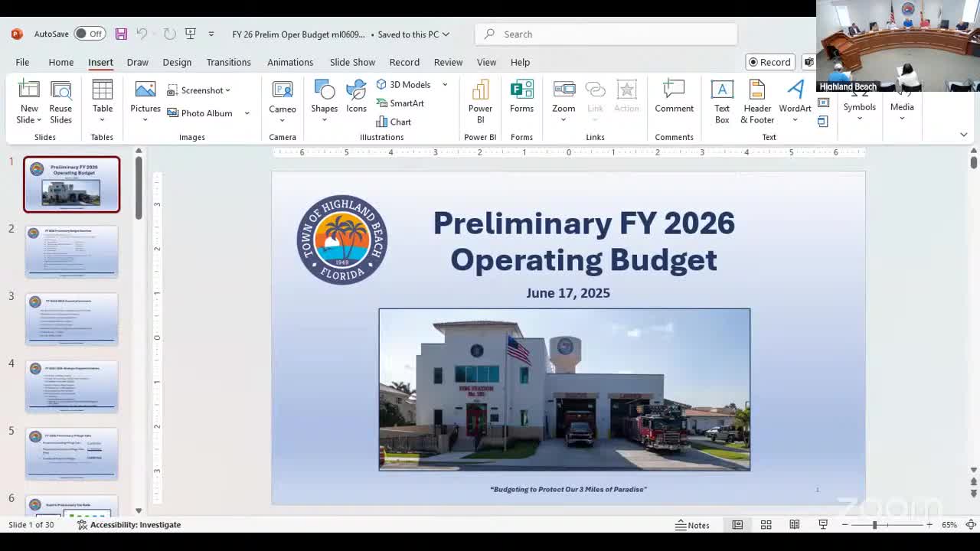Open the Icons library
Image resolution: width=980 pixels, height=551 pixels.
click(356, 97)
